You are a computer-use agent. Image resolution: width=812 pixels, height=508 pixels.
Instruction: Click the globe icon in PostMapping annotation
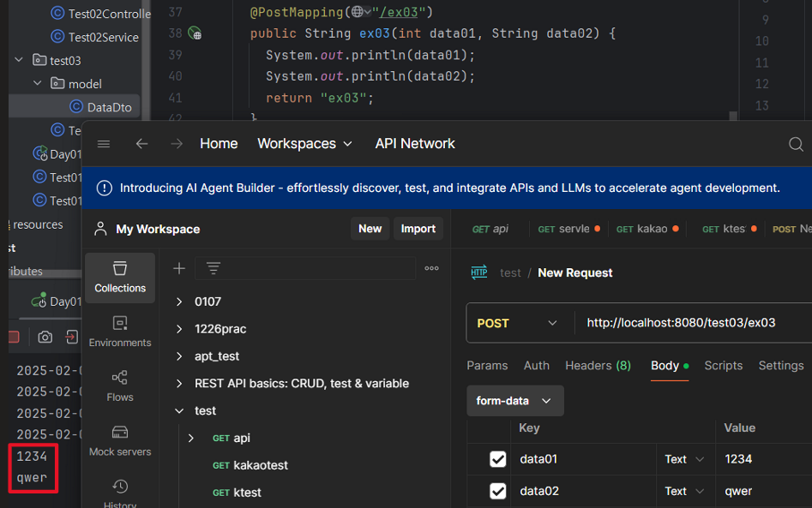click(358, 12)
